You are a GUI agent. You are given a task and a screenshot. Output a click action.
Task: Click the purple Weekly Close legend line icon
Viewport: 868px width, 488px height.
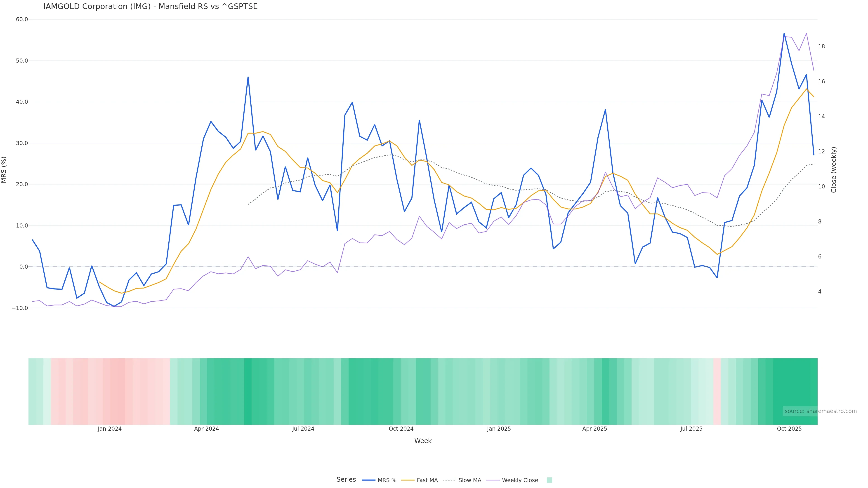pyautogui.click(x=493, y=480)
